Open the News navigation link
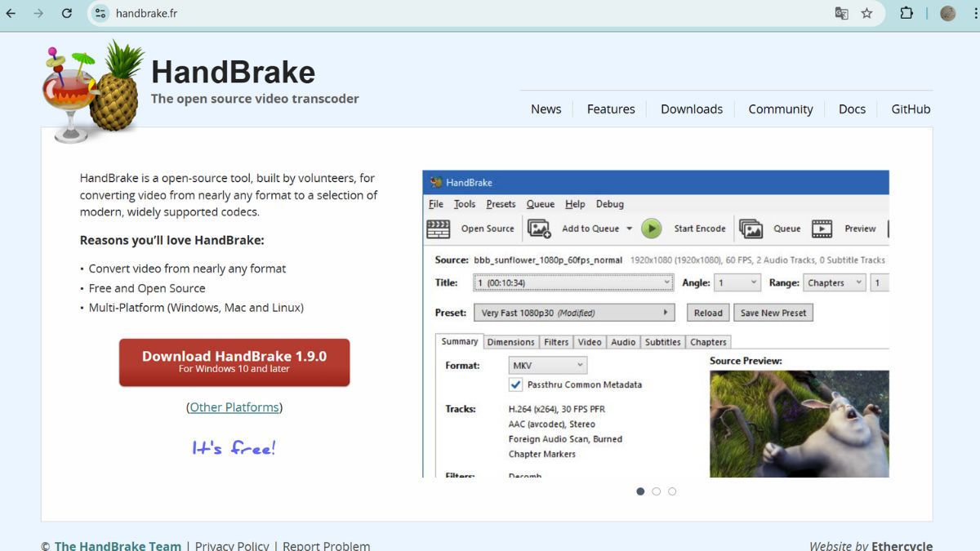980x551 pixels. (546, 109)
